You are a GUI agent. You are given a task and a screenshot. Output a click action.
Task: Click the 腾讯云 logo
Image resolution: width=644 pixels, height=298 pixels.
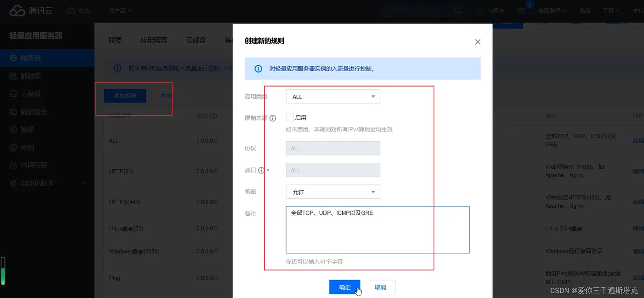pyautogui.click(x=31, y=11)
